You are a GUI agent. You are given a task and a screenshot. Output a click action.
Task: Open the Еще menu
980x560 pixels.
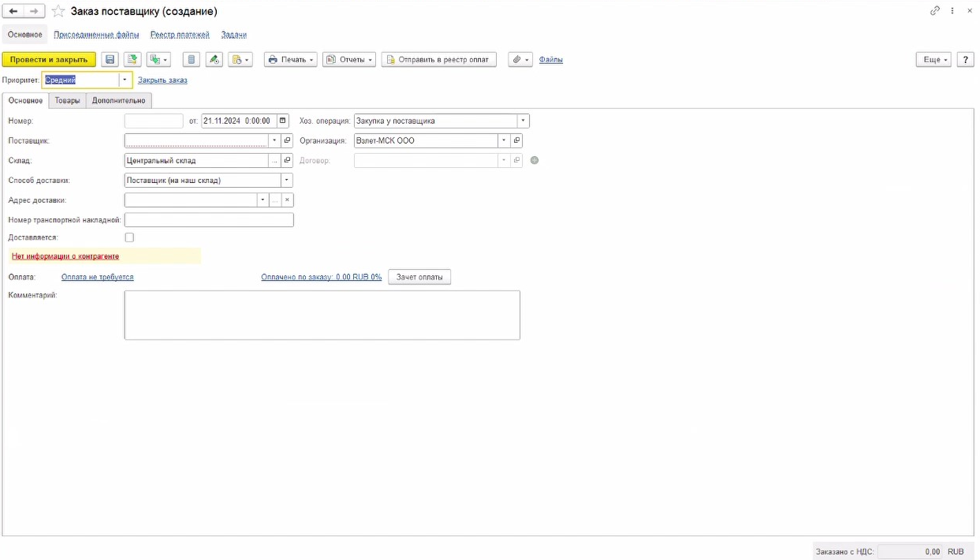934,59
